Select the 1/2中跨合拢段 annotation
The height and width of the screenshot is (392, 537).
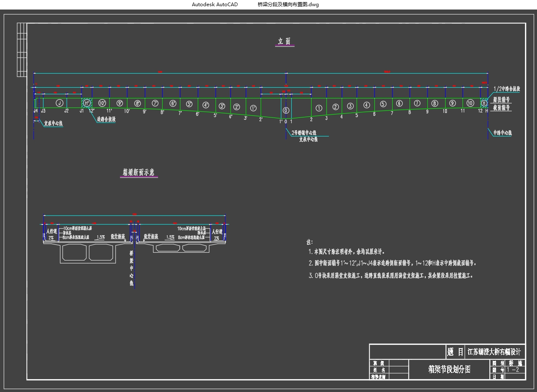(x=507, y=89)
